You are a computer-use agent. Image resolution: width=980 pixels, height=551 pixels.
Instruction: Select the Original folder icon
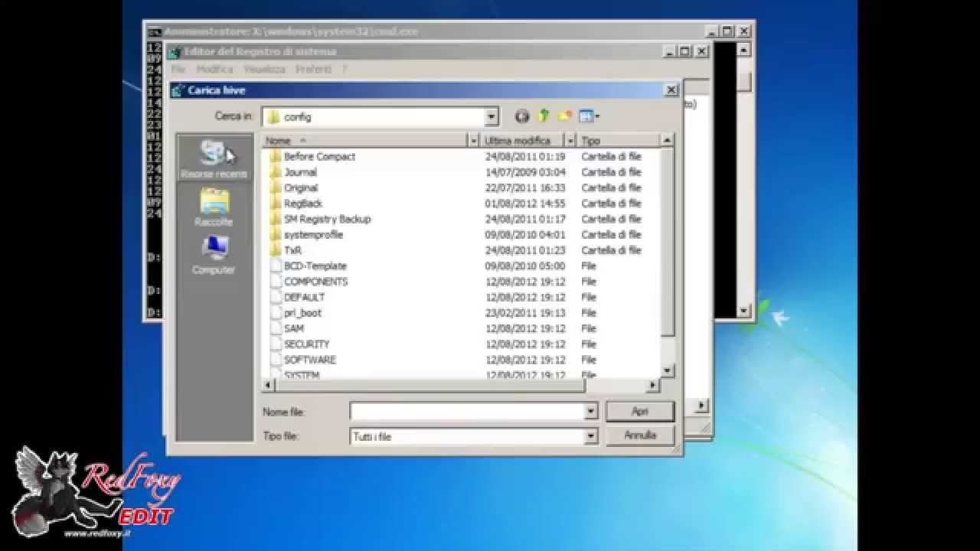(276, 187)
